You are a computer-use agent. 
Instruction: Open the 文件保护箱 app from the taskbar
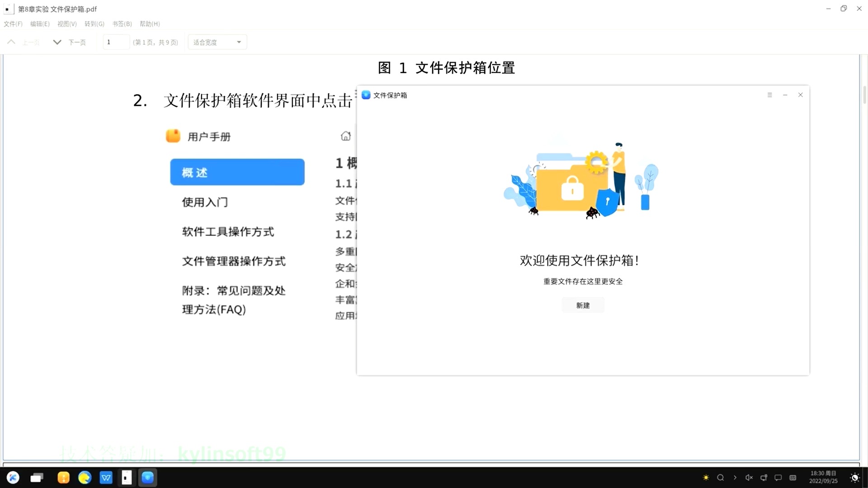click(147, 478)
